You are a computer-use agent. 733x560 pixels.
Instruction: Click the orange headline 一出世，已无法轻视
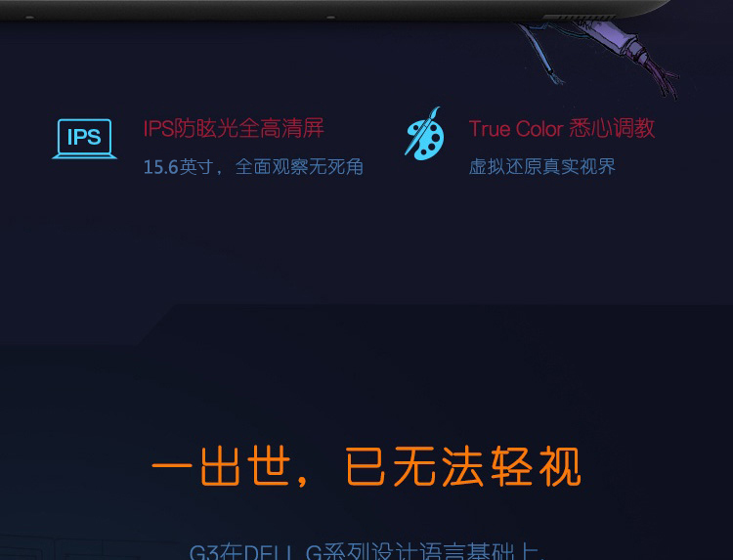(366, 466)
